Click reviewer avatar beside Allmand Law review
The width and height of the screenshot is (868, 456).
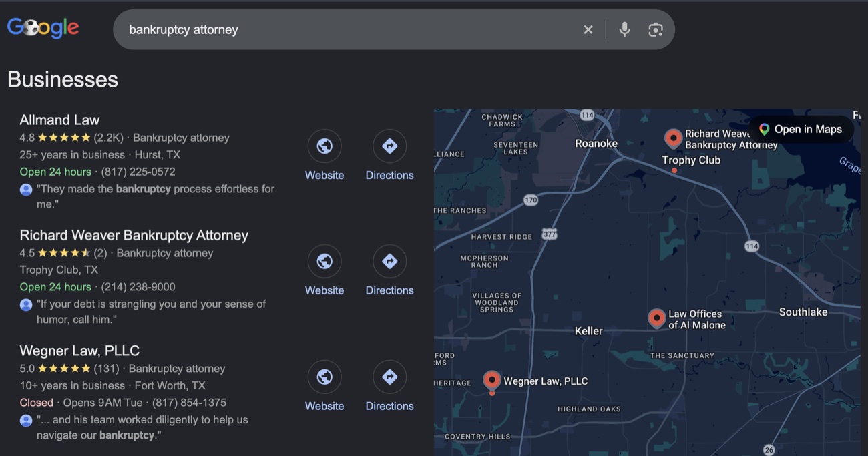[x=26, y=190]
